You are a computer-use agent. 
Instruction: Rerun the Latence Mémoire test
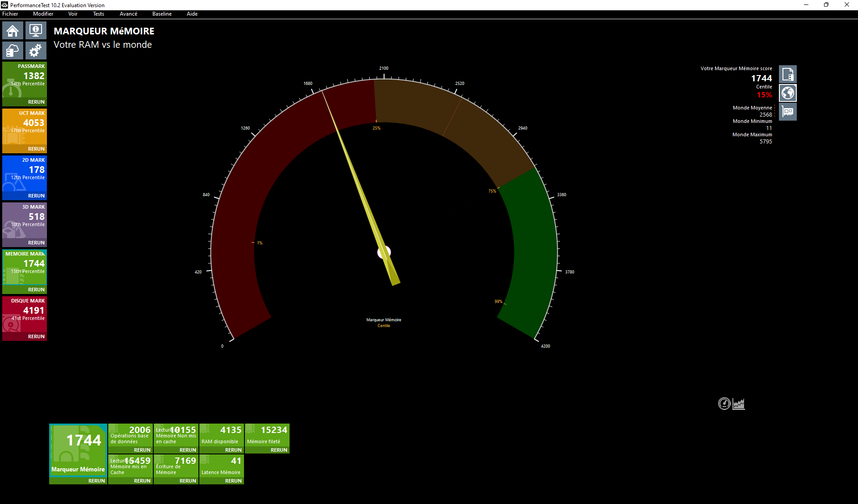click(x=233, y=481)
